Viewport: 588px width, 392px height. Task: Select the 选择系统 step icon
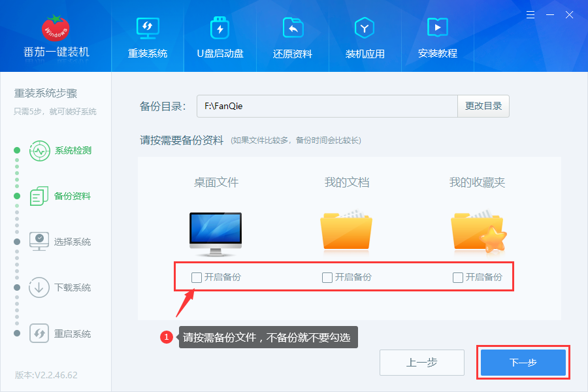[39, 242]
